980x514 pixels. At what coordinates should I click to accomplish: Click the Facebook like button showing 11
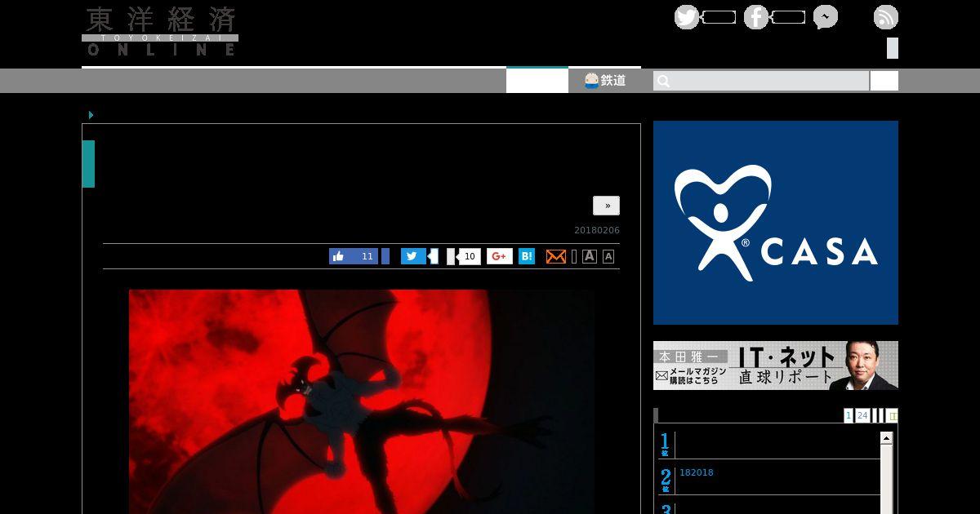click(x=354, y=256)
